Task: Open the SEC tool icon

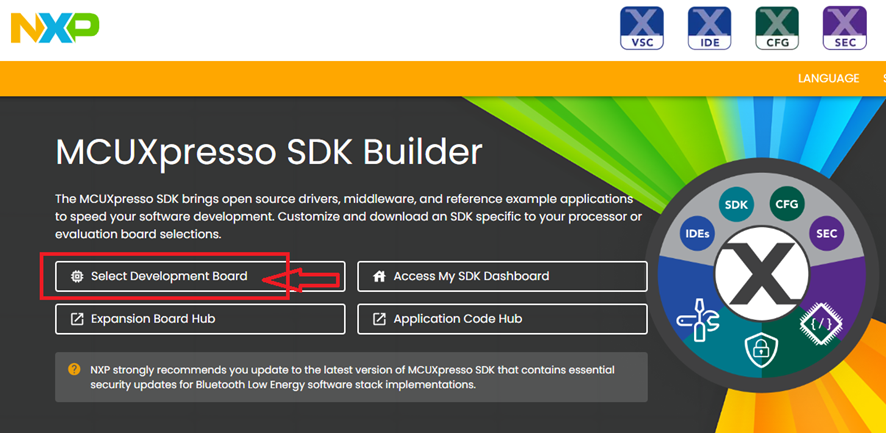Action: (x=845, y=28)
